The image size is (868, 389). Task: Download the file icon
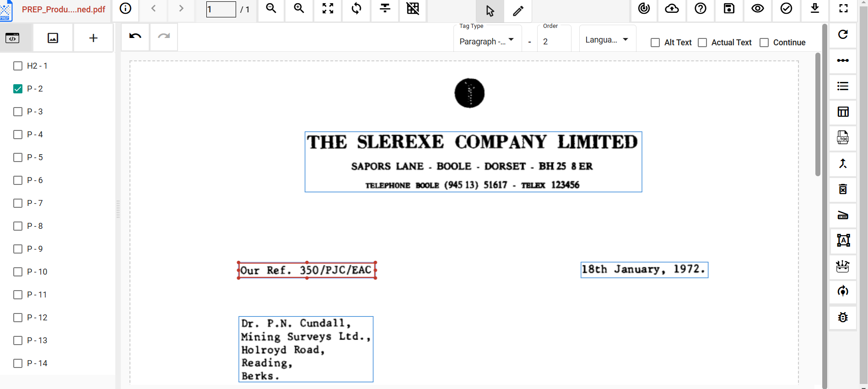[x=815, y=9]
